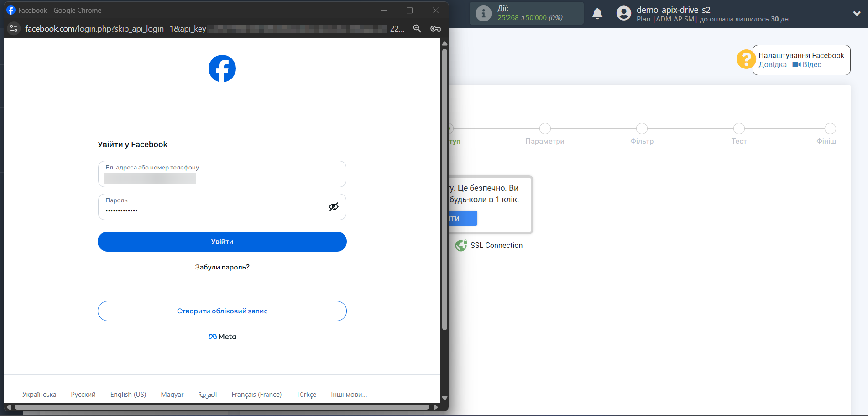Click the zoom magnifier icon in address bar
Viewport: 868px width, 416px height.
tap(417, 28)
